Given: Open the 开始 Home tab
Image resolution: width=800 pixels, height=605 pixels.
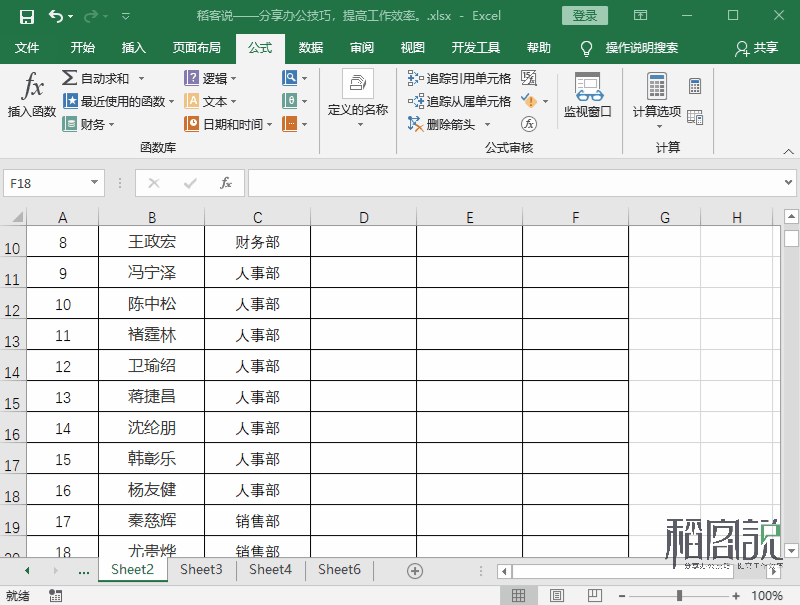Looking at the screenshot, I should [x=83, y=48].
